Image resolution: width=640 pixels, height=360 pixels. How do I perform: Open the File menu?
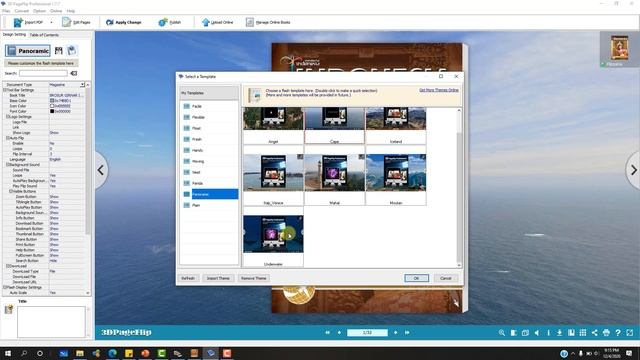(x=6, y=11)
